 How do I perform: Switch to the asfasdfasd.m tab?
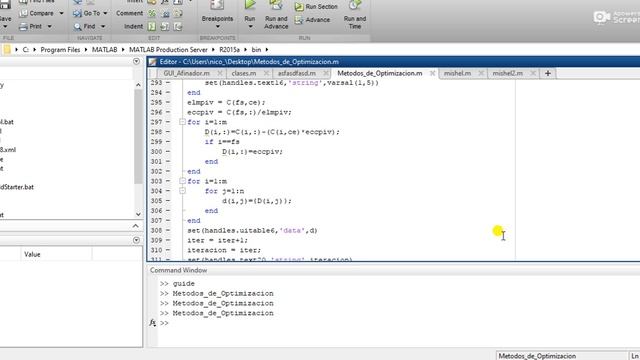(x=297, y=73)
